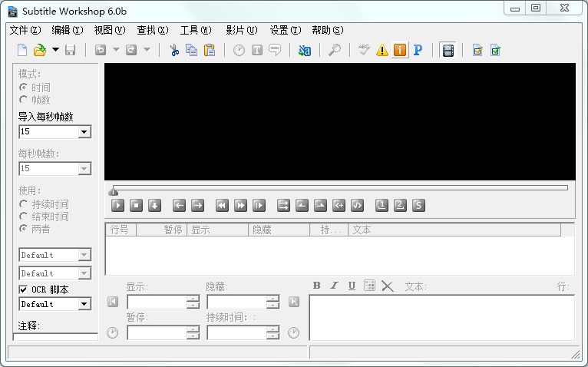Click the scissors cut icon
The height and width of the screenshot is (367, 588).
coord(174,51)
